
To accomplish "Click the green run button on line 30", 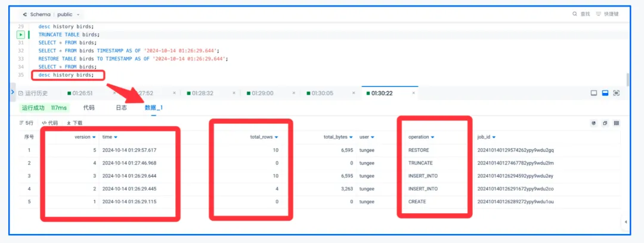I will click(21, 35).
